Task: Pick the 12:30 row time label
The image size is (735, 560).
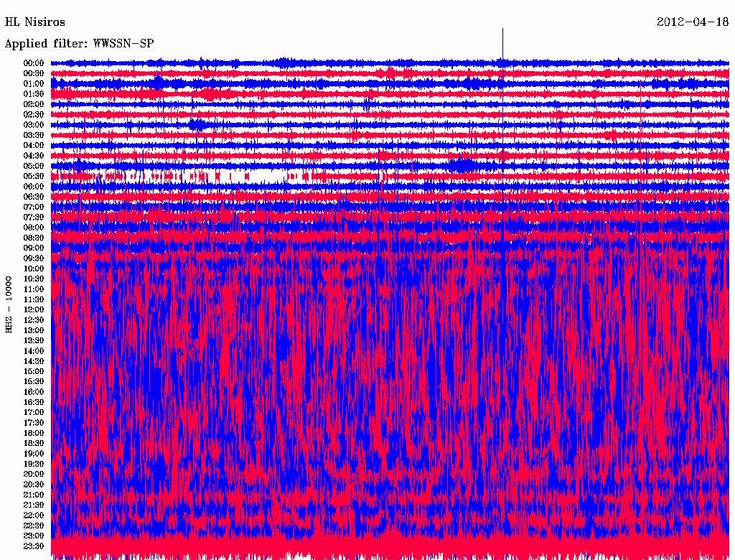Action: pos(33,320)
